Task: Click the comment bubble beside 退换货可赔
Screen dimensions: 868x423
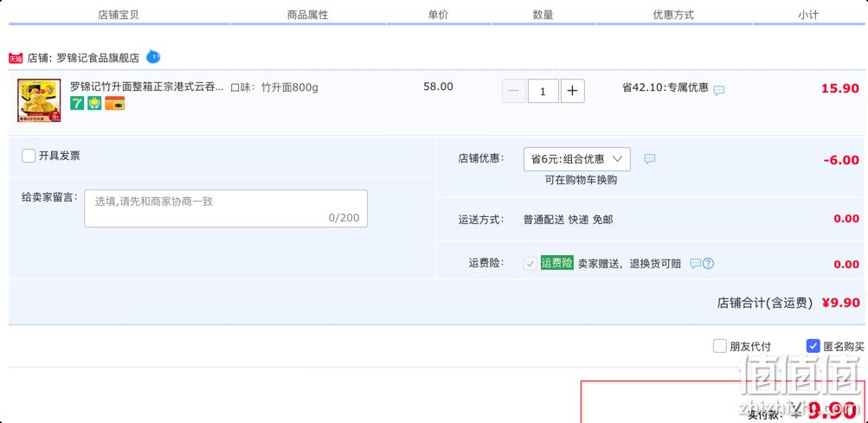Action: point(695,264)
